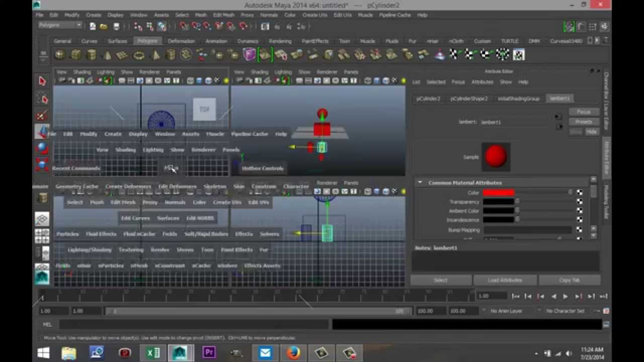This screenshot has height=362, width=644.
Task: Click the Hide button
Action: (591, 132)
